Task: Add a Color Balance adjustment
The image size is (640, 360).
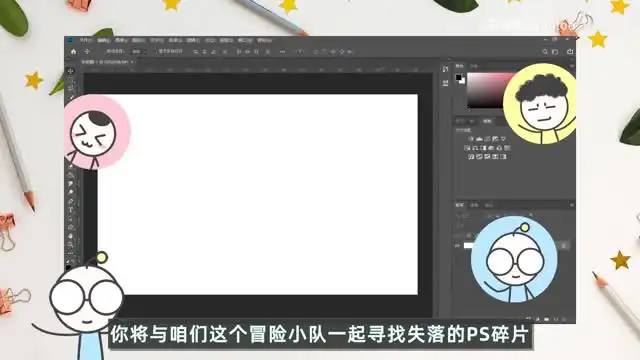Action: coord(475,148)
